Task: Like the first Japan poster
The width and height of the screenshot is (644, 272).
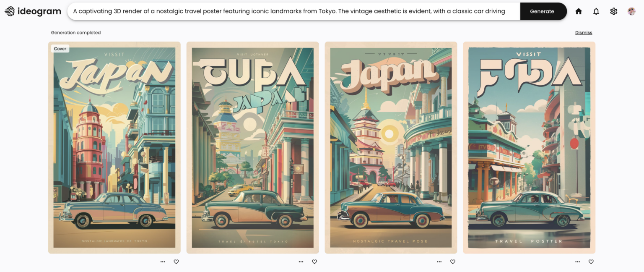Action: (176, 262)
